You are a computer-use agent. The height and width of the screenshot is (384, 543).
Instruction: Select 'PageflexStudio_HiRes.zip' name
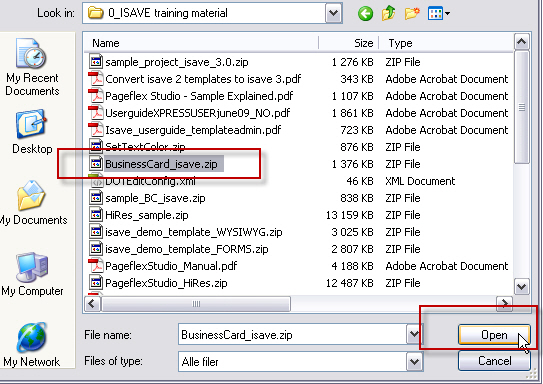pos(166,283)
